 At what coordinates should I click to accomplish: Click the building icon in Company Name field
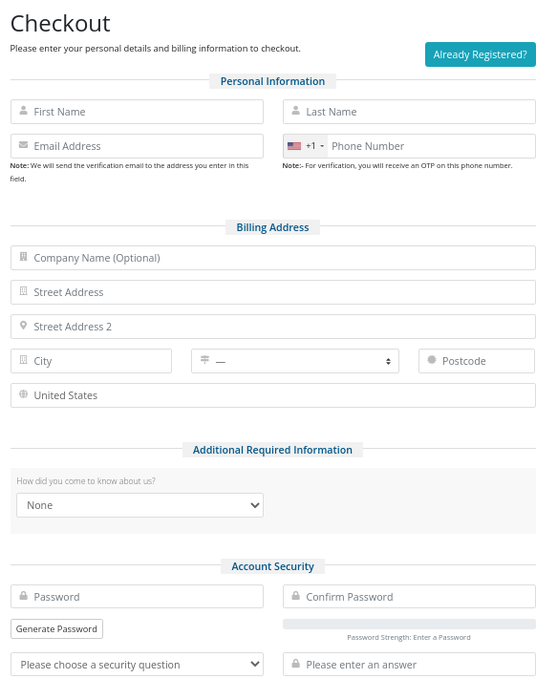[23, 257]
